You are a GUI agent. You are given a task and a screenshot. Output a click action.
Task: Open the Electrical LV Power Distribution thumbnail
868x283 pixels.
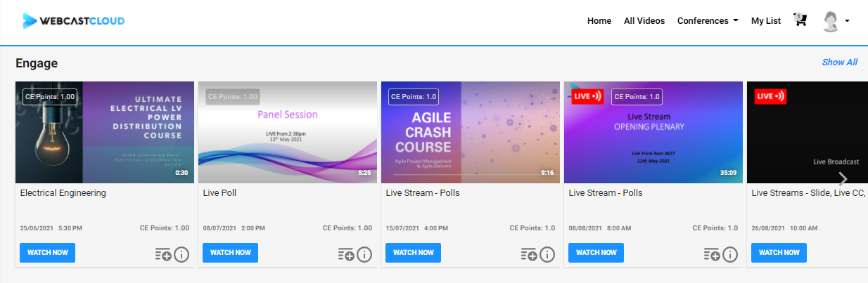click(x=105, y=132)
